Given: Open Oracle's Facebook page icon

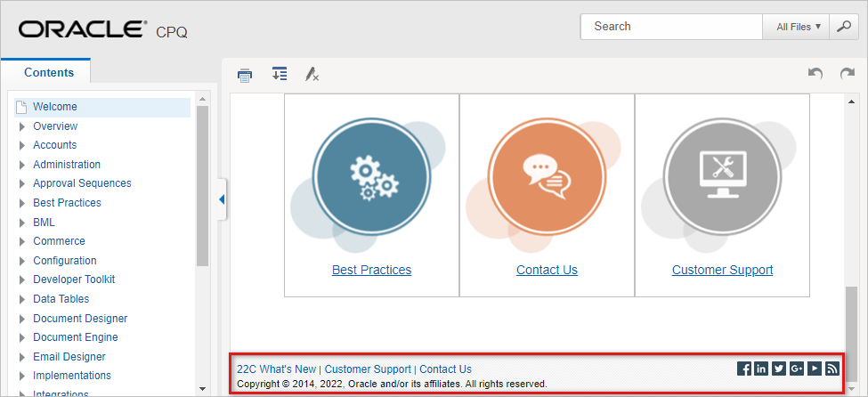Looking at the screenshot, I should coord(744,369).
